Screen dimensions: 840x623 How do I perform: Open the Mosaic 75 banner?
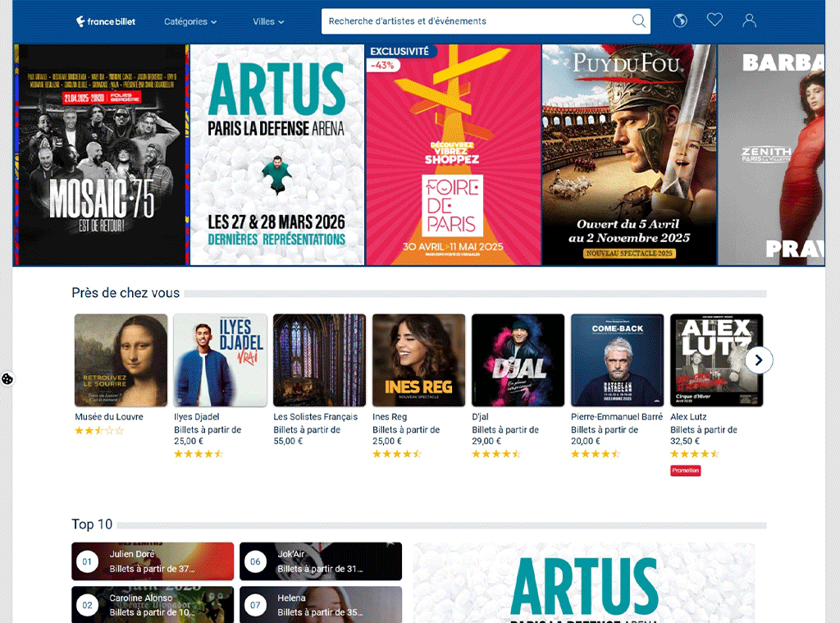pos(101,155)
